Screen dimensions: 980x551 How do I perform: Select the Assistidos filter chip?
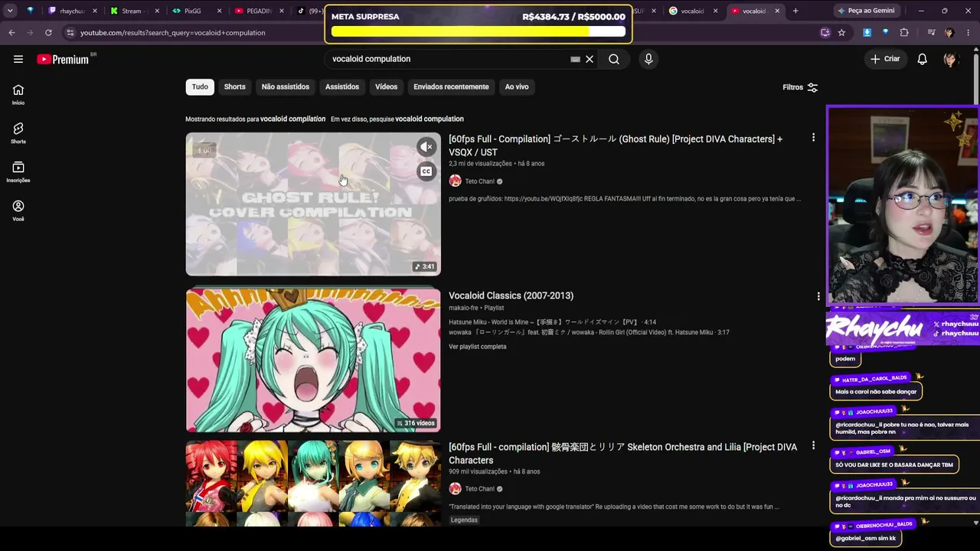(x=342, y=87)
